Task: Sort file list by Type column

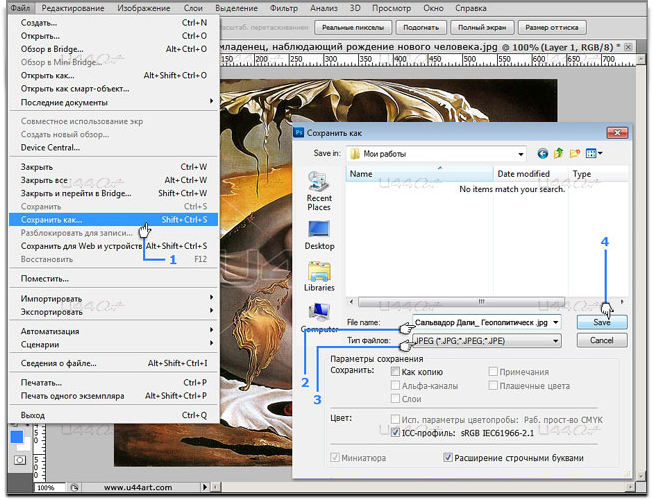Action: [x=598, y=174]
